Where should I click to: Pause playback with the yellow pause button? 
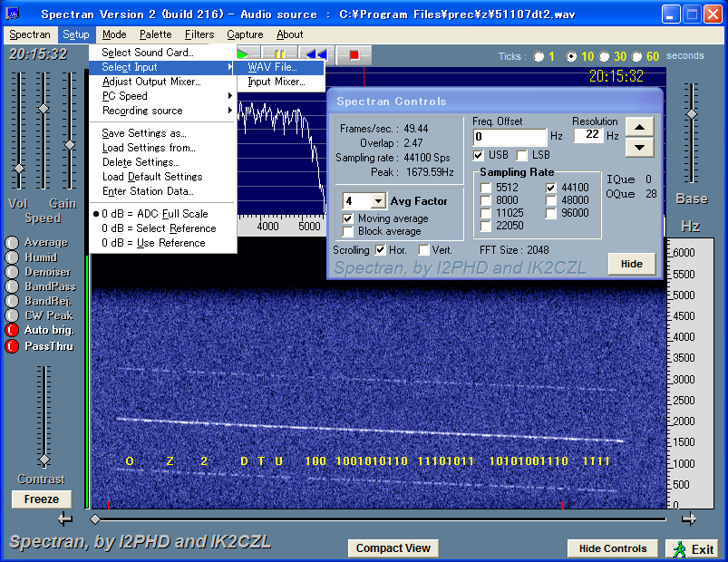279,54
